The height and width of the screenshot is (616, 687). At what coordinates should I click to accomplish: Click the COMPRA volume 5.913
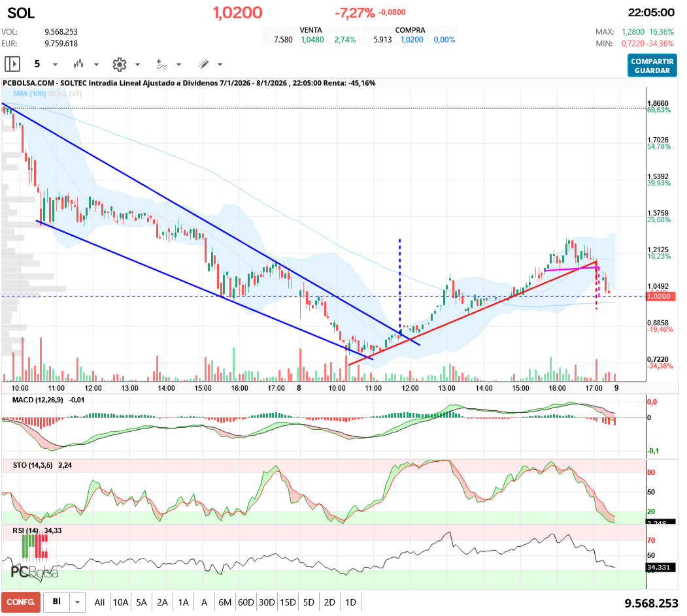pos(382,39)
